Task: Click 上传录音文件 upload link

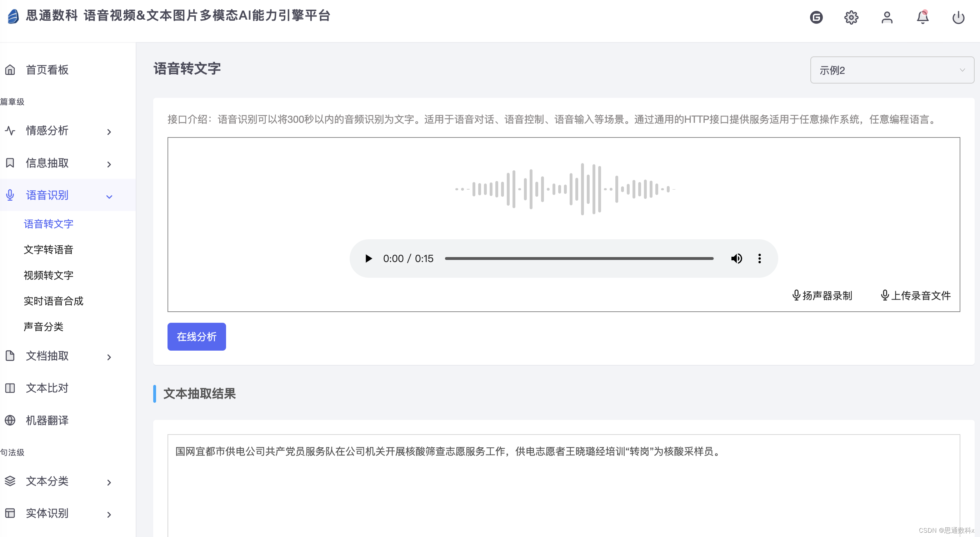Action: (x=916, y=296)
